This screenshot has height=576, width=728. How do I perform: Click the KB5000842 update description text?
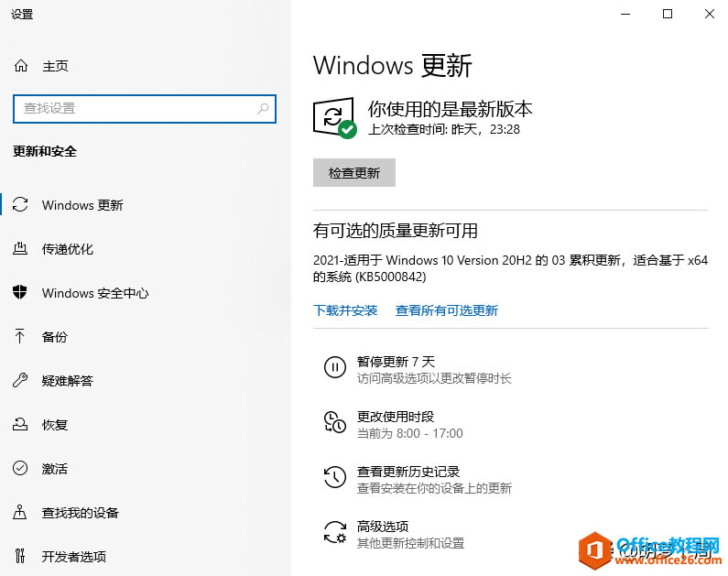[x=510, y=268]
